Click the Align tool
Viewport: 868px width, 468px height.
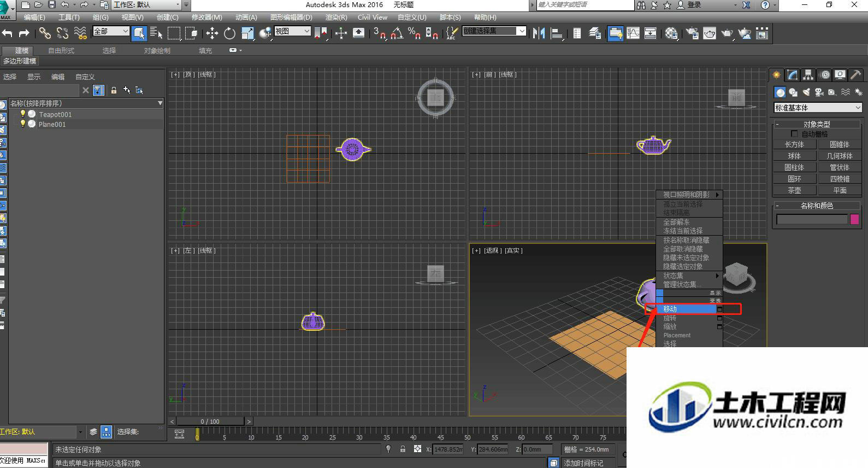pyautogui.click(x=557, y=33)
